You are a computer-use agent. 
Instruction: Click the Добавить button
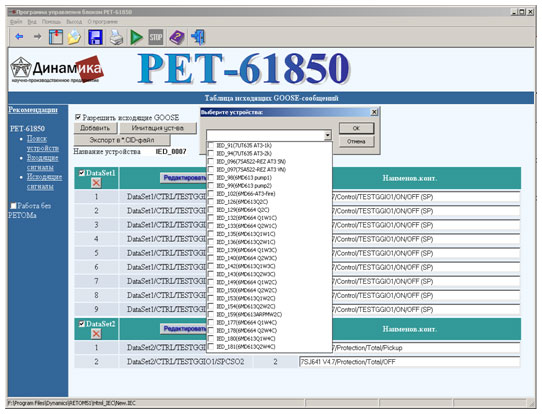[x=95, y=128]
